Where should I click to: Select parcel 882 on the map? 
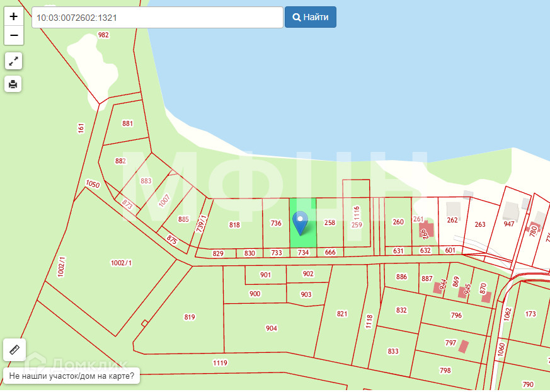point(120,161)
